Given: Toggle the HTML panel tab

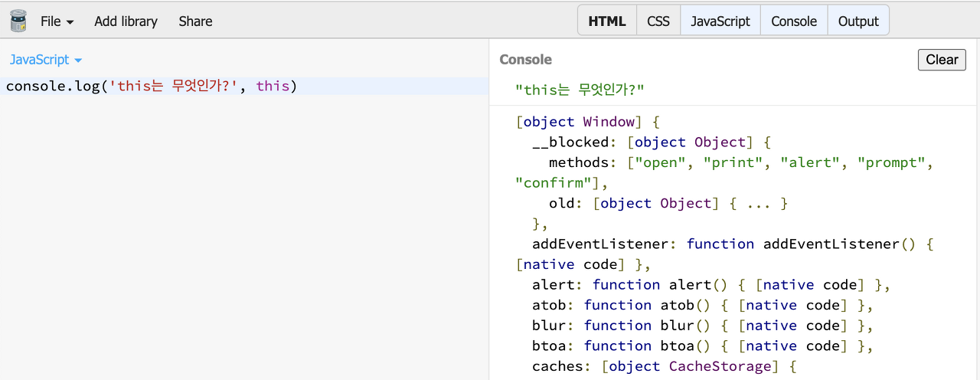Looking at the screenshot, I should coord(607,21).
